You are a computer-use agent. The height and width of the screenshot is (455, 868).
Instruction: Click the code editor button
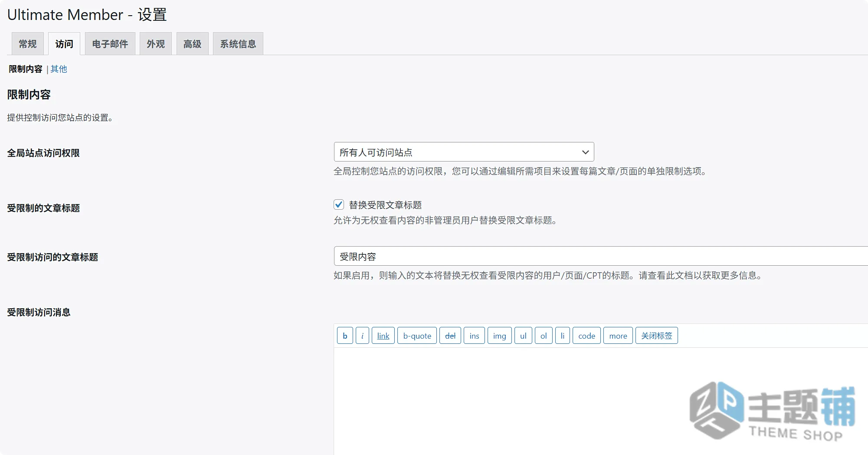click(x=586, y=336)
